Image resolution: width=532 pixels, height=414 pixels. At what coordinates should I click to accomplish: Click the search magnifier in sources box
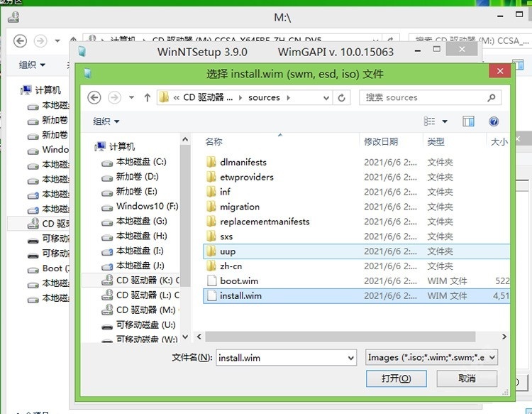(x=492, y=98)
